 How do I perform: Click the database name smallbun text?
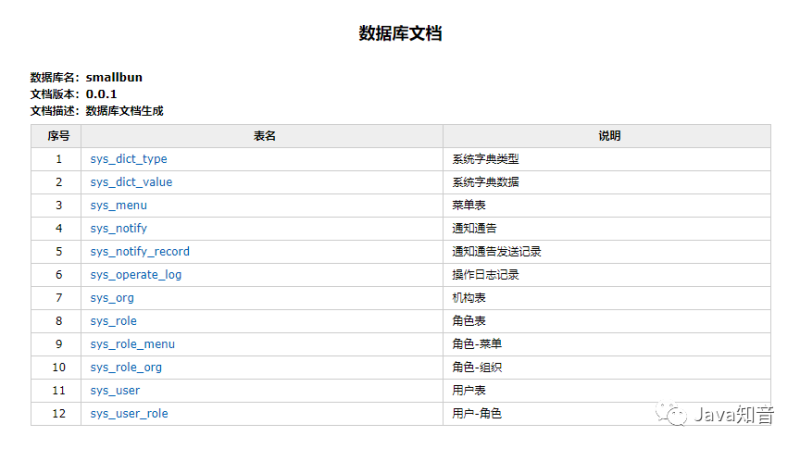click(115, 77)
